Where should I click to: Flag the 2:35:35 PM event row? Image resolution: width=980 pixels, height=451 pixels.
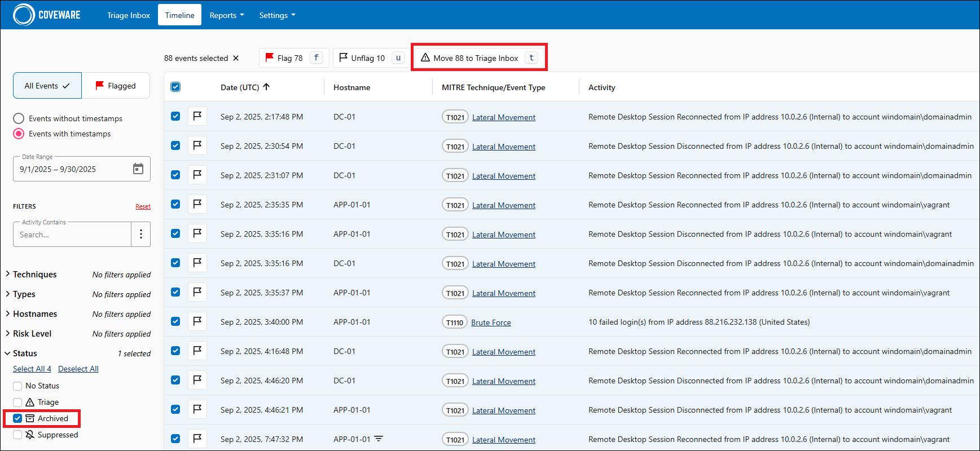pos(197,204)
